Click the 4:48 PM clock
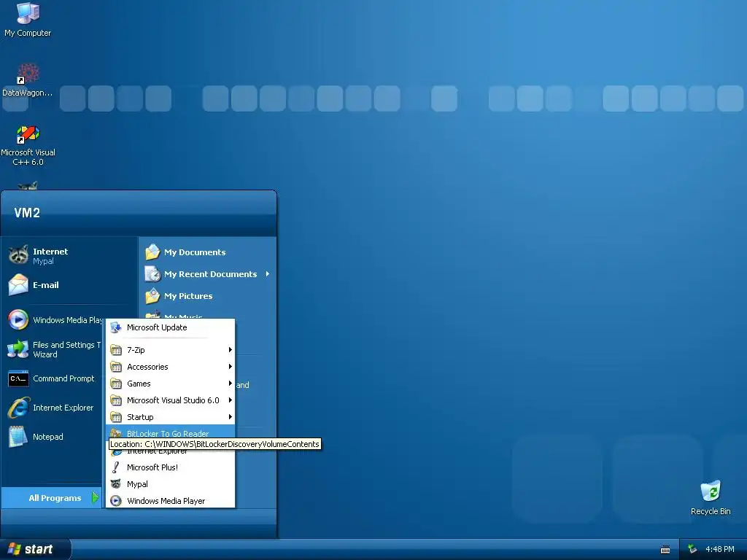Screen dimensions: 747x560 (719, 549)
